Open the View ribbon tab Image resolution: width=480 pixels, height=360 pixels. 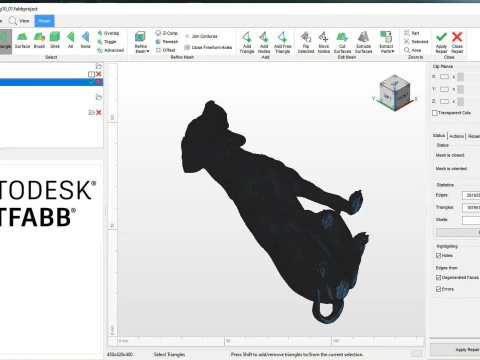pos(20,21)
